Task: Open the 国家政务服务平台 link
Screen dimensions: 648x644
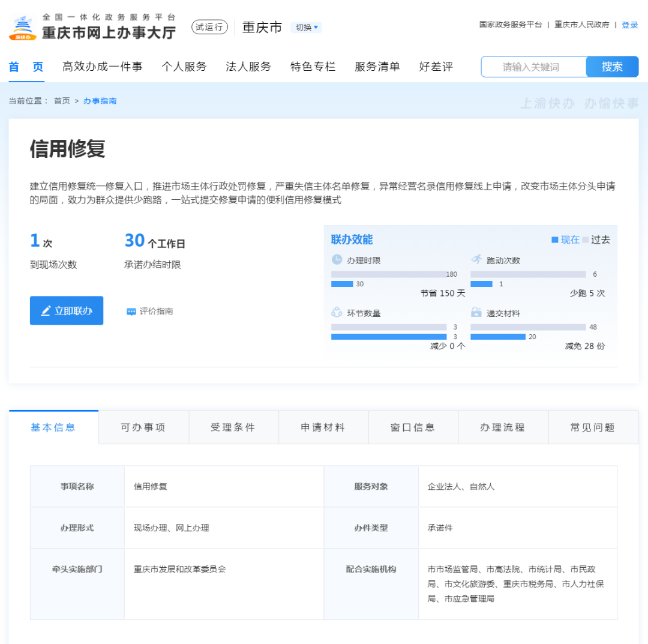Action: (x=510, y=25)
